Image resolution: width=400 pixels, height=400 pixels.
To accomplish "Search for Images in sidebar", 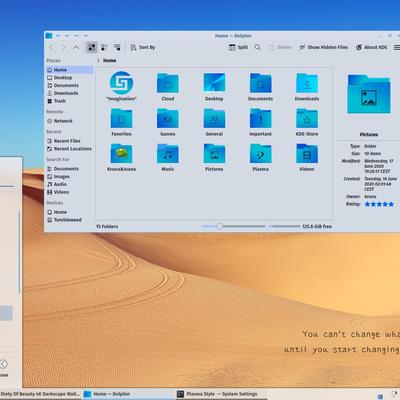I will (x=69, y=176).
